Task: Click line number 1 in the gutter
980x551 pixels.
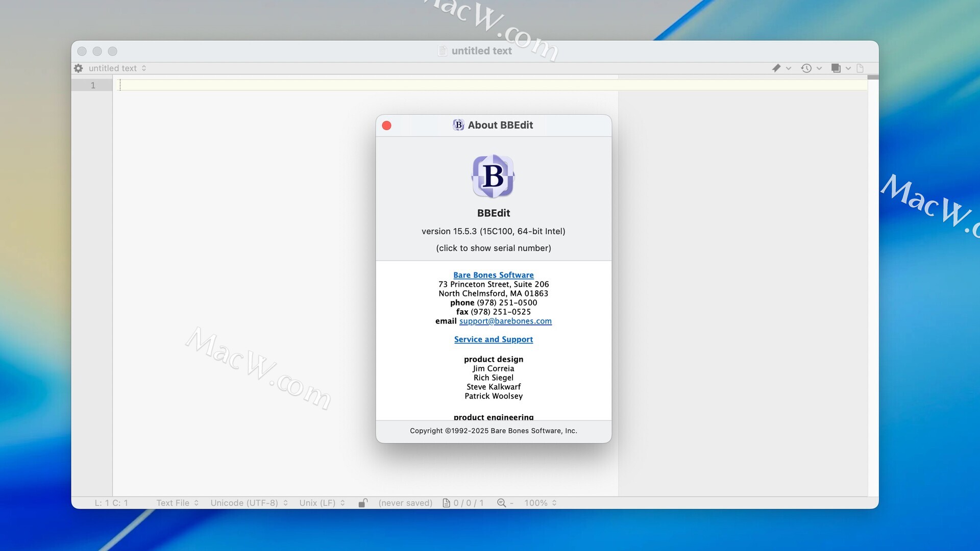Action: pyautogui.click(x=93, y=85)
